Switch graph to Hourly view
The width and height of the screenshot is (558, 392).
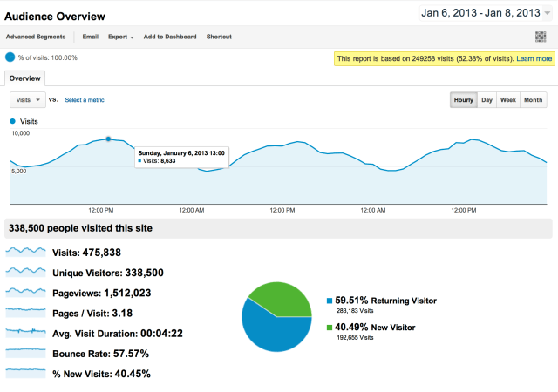pyautogui.click(x=463, y=100)
